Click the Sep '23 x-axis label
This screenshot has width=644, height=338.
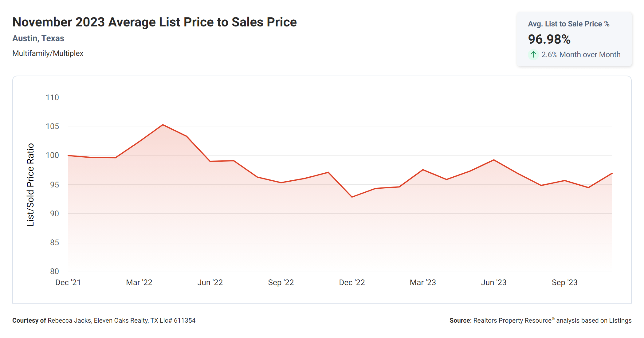(564, 283)
